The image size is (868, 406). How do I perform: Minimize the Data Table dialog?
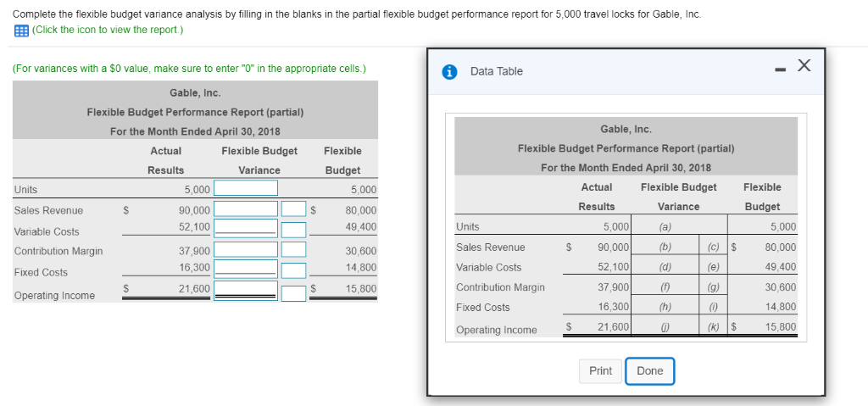click(x=781, y=69)
